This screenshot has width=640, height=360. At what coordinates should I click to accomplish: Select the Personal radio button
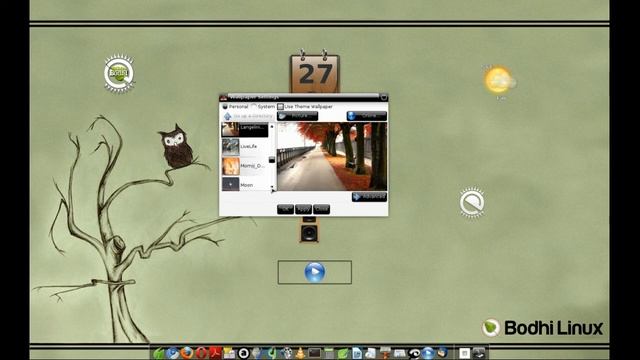(225, 107)
